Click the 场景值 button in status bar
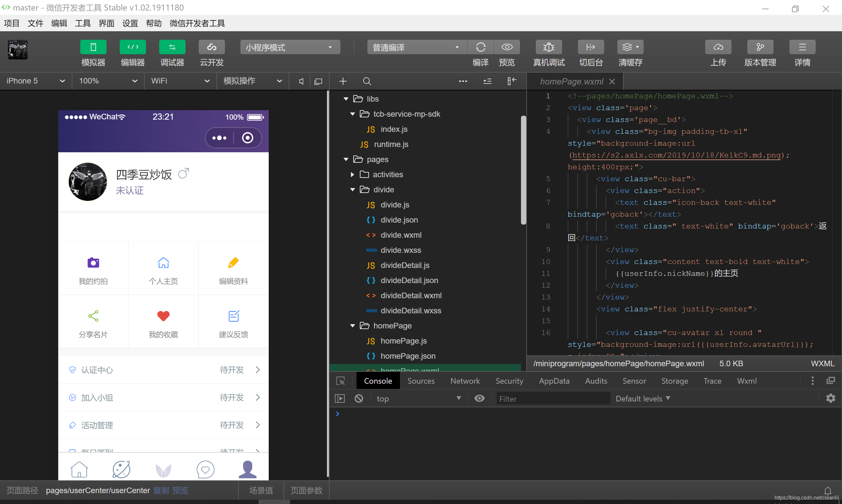The height and width of the screenshot is (504, 842). 261,491
